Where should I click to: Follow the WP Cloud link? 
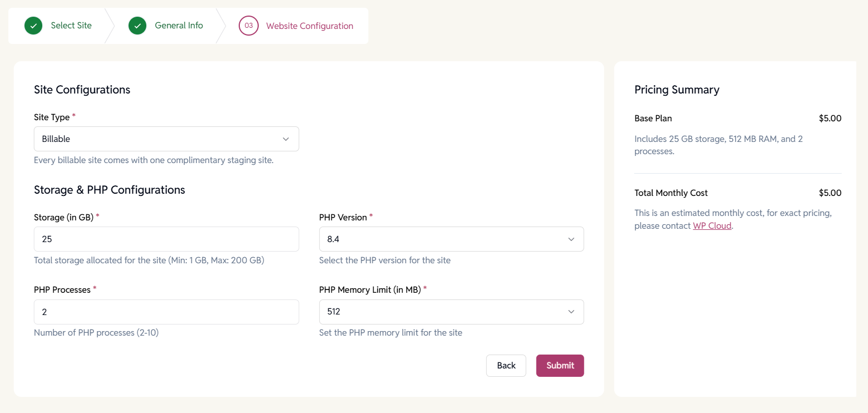tap(712, 226)
